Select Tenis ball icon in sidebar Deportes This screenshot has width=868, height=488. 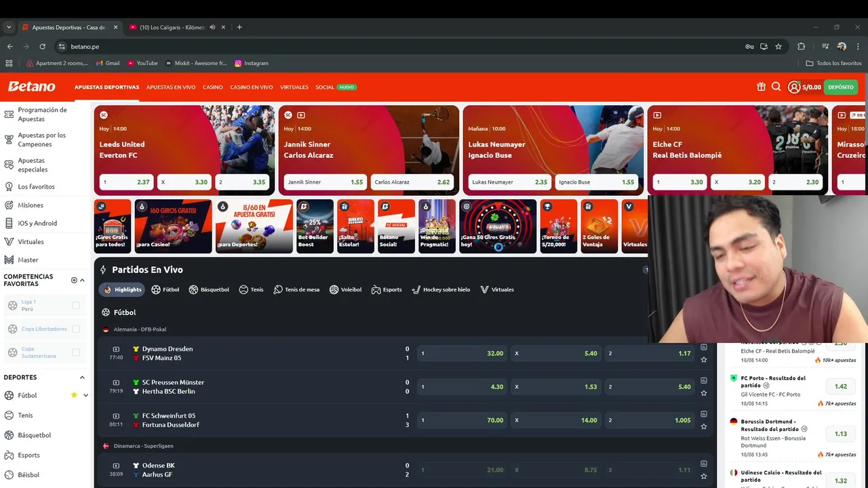click(9, 415)
